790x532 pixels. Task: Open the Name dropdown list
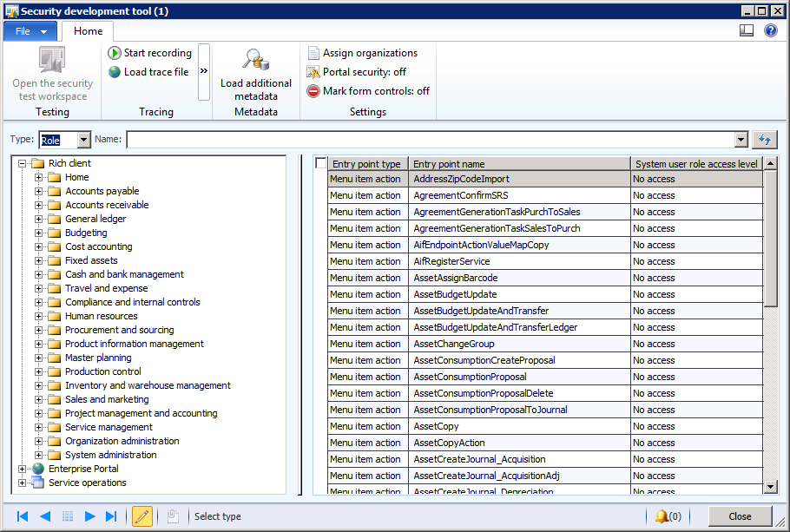pyautogui.click(x=740, y=140)
